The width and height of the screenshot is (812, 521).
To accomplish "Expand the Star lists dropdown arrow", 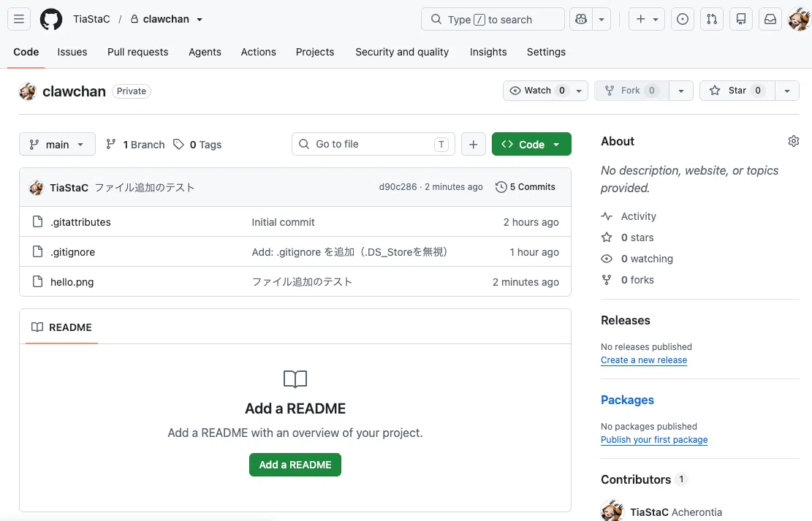I will point(787,91).
